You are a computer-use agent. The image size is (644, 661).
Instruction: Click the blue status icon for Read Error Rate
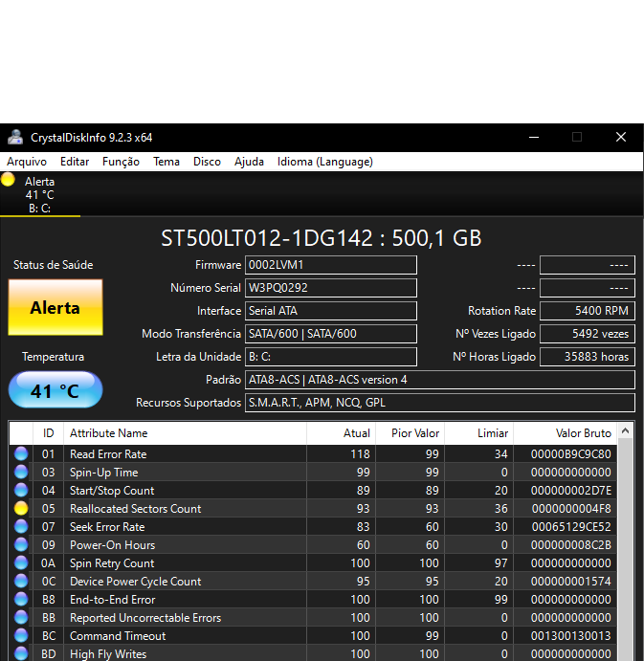point(21,453)
